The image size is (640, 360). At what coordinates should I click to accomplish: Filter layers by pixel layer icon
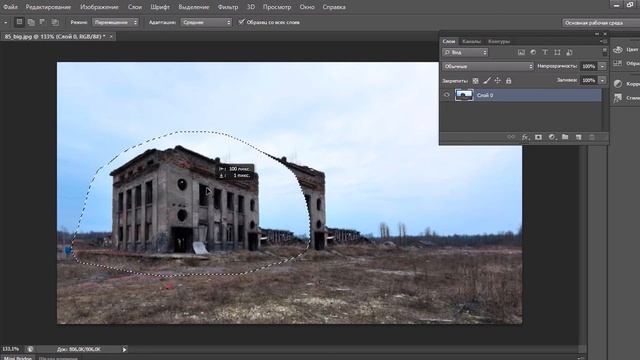(x=521, y=52)
